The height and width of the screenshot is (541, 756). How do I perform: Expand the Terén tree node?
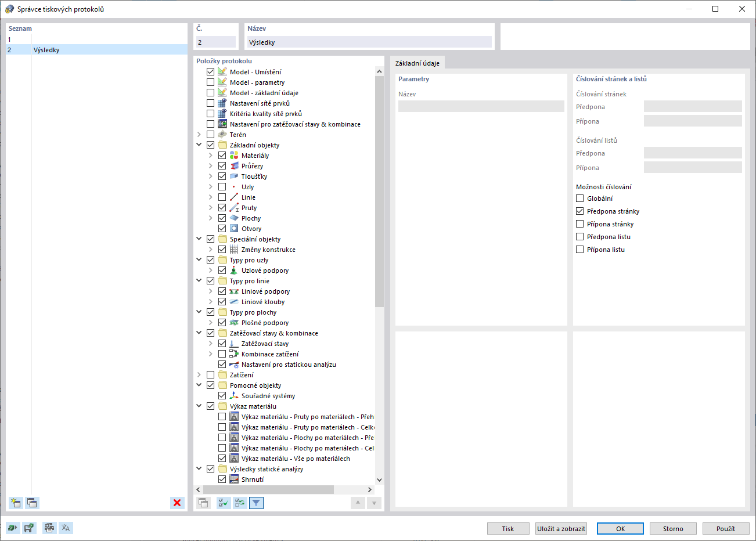coord(199,135)
